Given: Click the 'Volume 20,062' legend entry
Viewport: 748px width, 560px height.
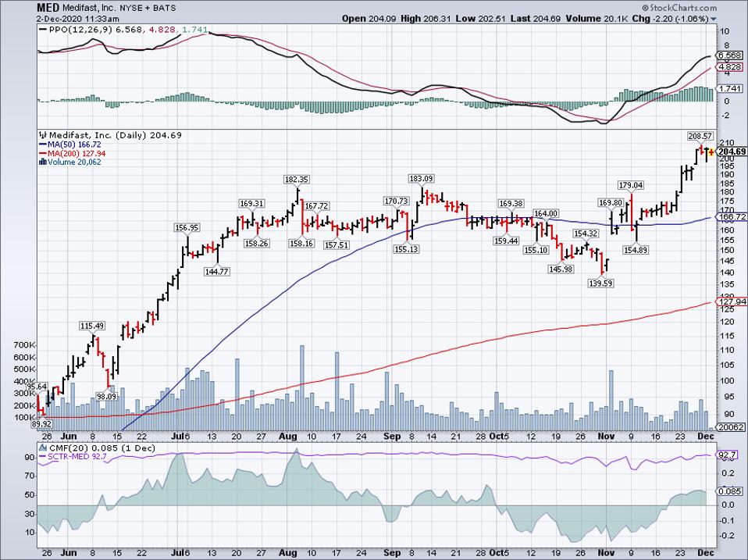Looking at the screenshot, I should [x=74, y=162].
